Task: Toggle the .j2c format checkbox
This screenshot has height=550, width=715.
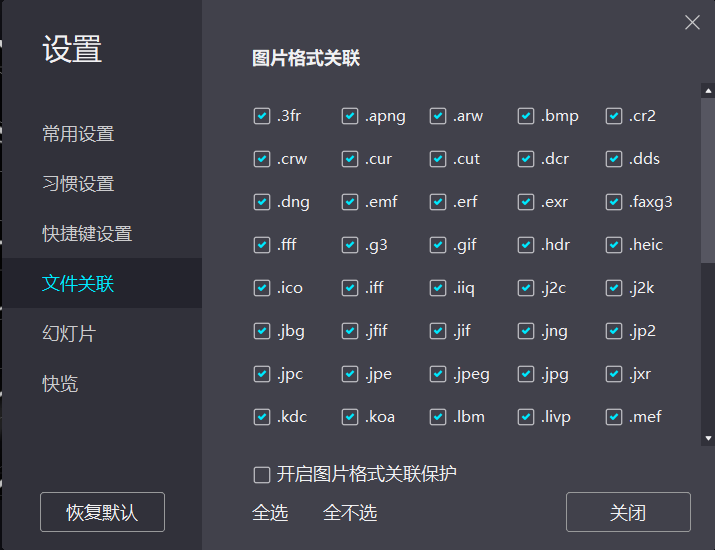Action: [526, 288]
